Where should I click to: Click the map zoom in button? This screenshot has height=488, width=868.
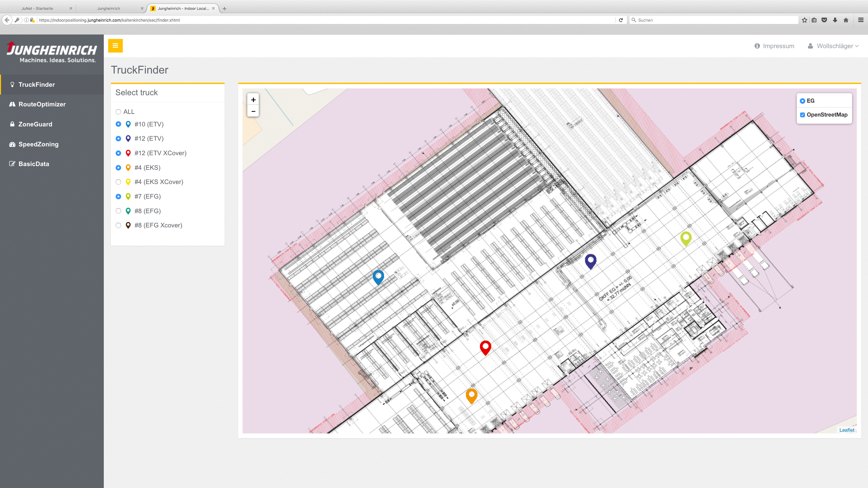coord(253,100)
